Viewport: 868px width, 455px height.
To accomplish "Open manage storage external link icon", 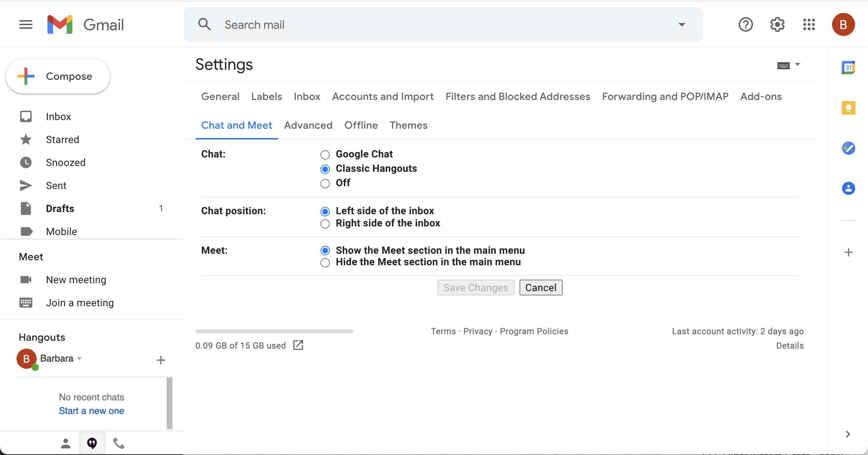I will tap(298, 345).
